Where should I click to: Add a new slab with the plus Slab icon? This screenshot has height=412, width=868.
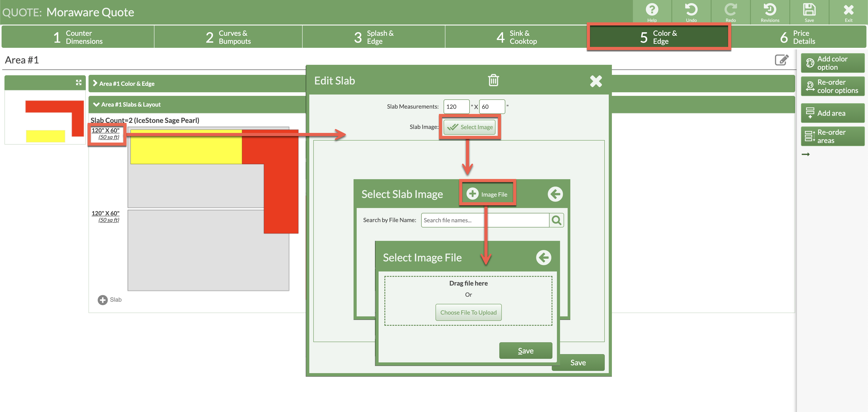pyautogui.click(x=103, y=299)
